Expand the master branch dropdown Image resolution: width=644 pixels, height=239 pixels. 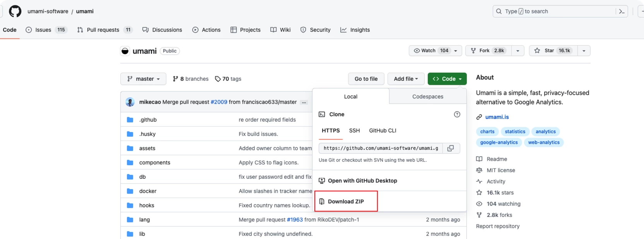point(143,79)
